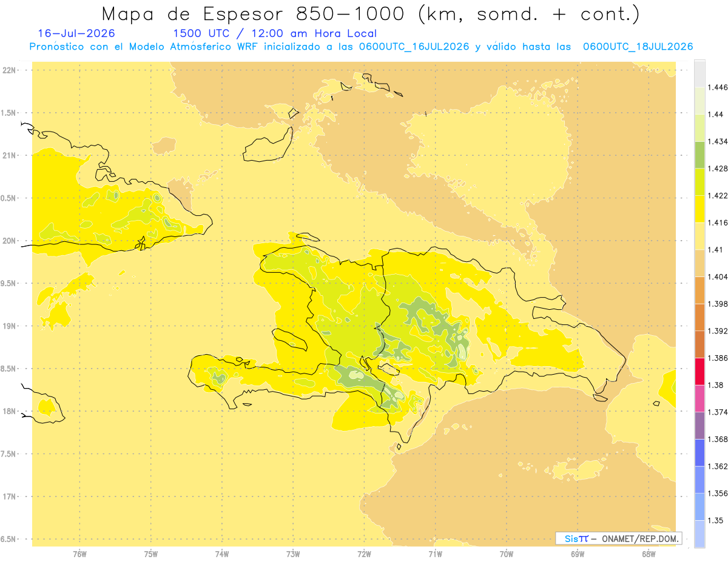
Task: Click the '71W' longitude label
Action: click(435, 554)
